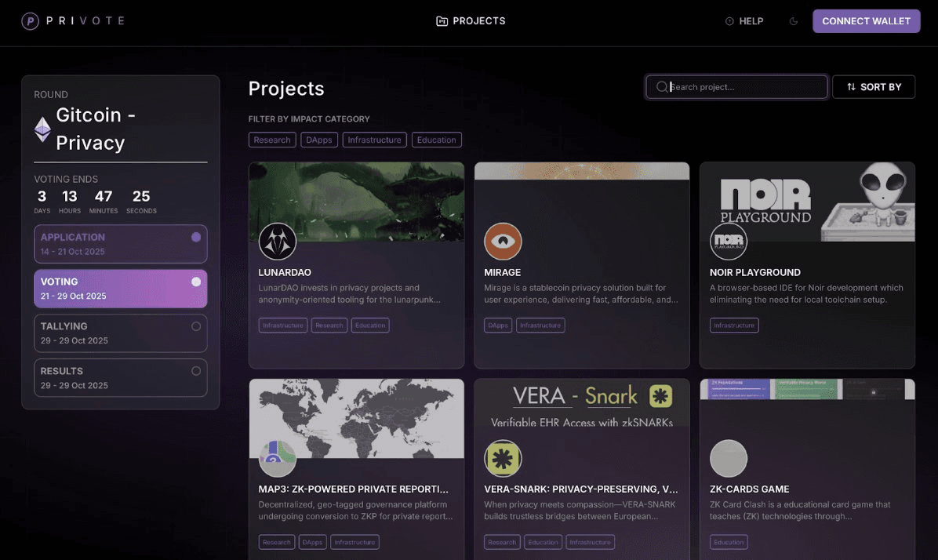Click the Privote logo icon
The image size is (938, 560).
(x=30, y=21)
